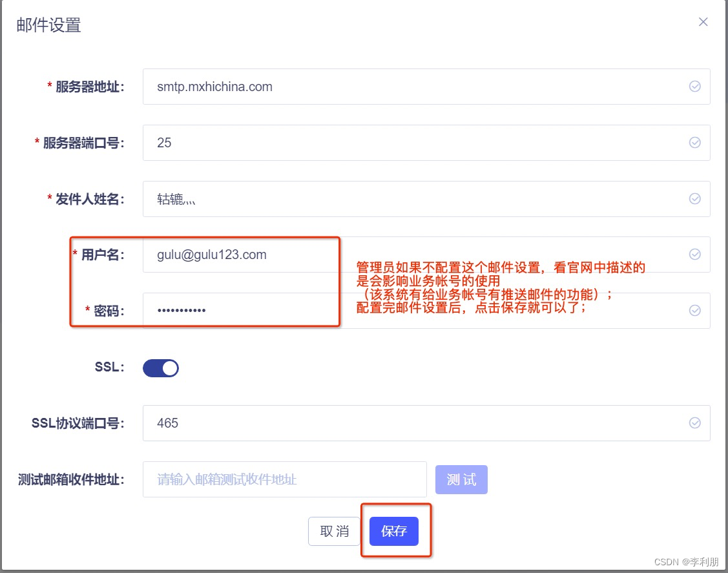This screenshot has width=728, height=573.
Task: Select the 用户名 field gulu@gulu123.com
Action: point(426,255)
